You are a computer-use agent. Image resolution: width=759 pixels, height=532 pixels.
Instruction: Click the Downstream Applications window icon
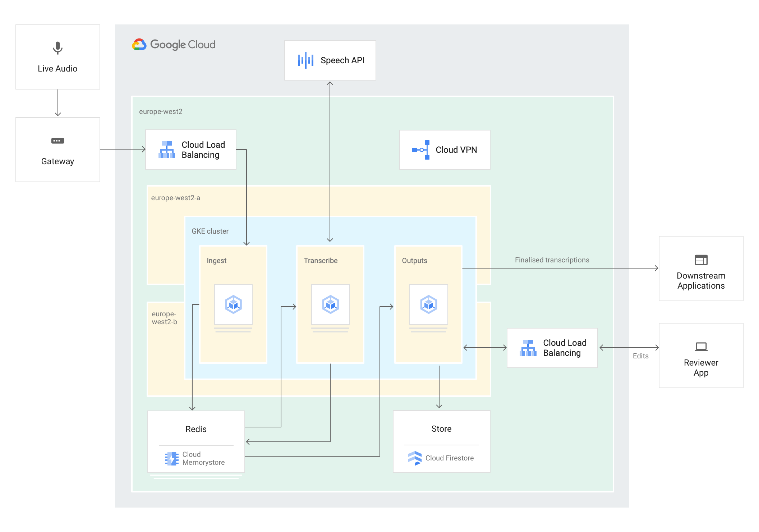click(x=701, y=260)
